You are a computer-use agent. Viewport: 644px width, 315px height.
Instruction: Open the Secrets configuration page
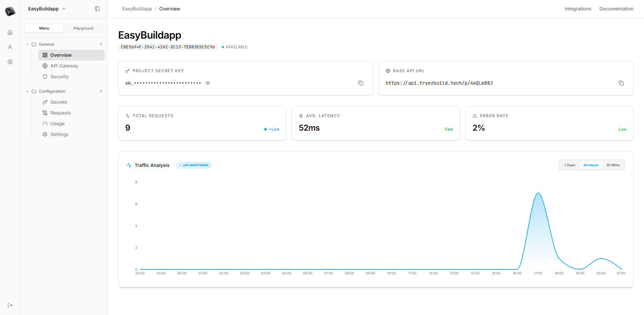click(59, 102)
